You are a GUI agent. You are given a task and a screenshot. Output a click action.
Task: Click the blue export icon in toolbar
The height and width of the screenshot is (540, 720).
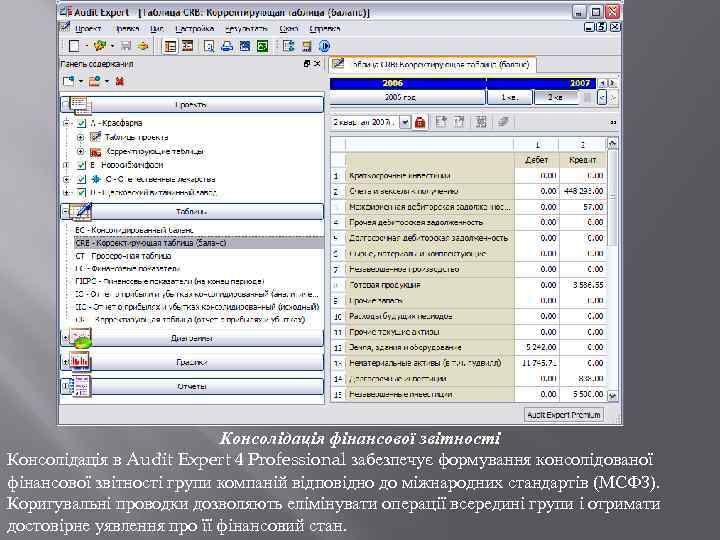[x=245, y=46]
